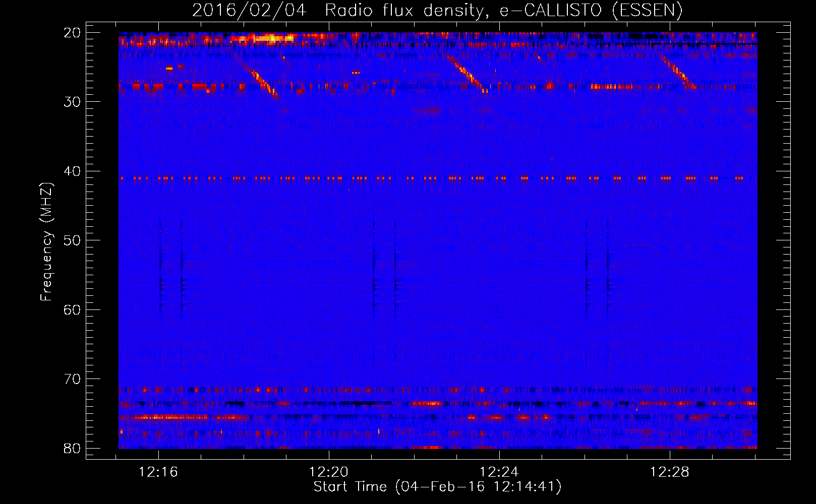Click the 60 frequency tick label
The height and width of the screenshot is (504, 816).
coord(72,310)
